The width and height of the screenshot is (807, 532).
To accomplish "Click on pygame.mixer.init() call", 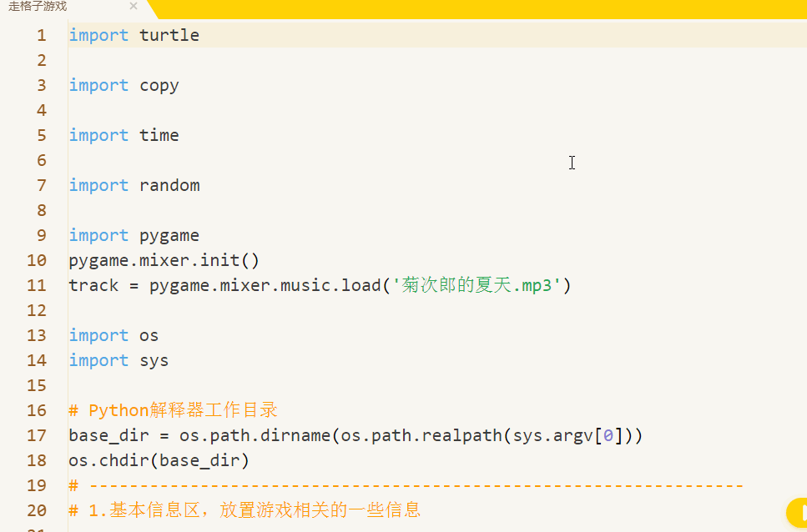I will coord(164,261).
